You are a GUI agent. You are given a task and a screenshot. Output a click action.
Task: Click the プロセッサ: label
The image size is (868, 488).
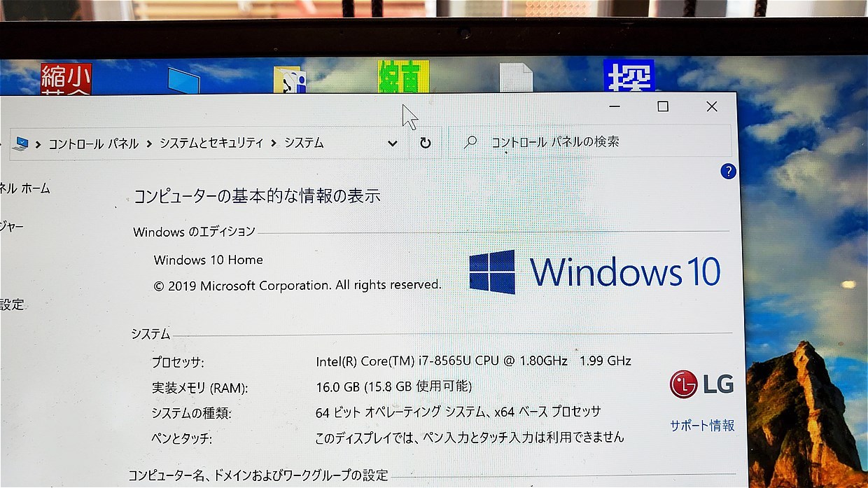pyautogui.click(x=178, y=363)
